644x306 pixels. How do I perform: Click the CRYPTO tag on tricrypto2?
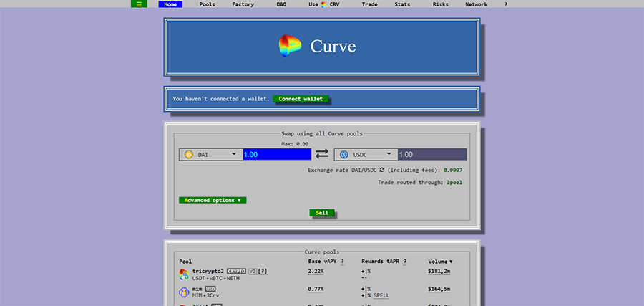tap(237, 272)
